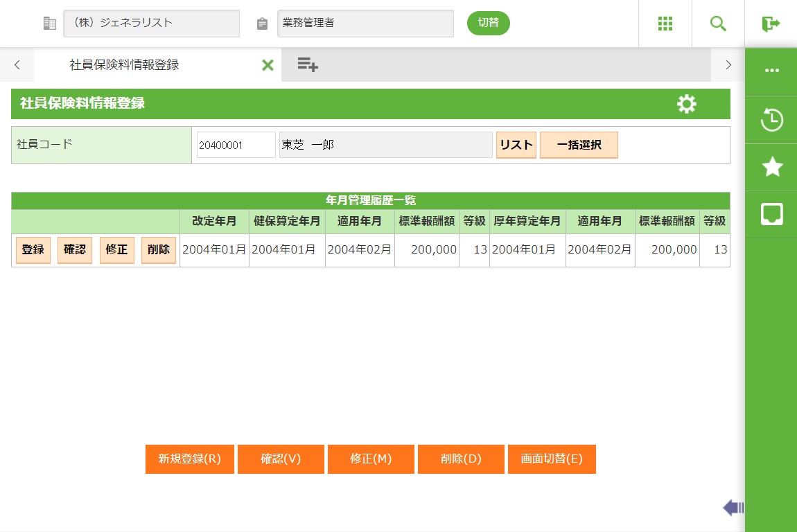Screen dimensions: 797x532
Task: Click the bottom 確認(V) button
Action: (x=281, y=459)
